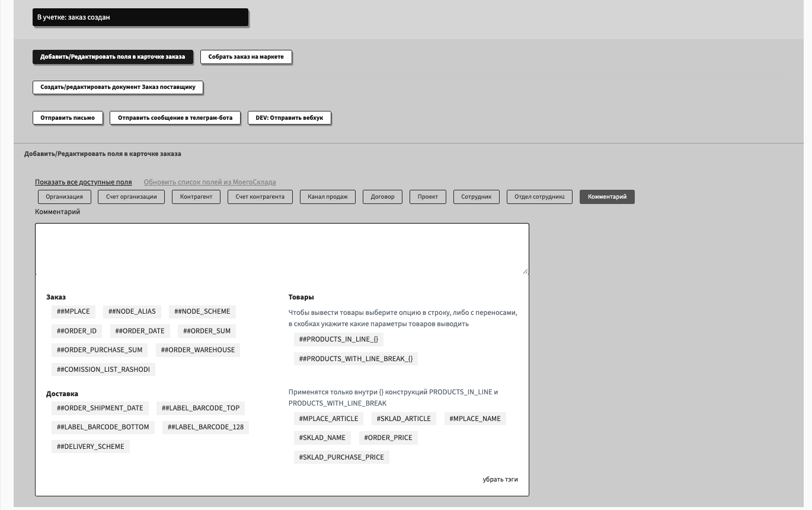The width and height of the screenshot is (812, 510).
Task: Insert the ##PRODUCTS_WITH_LINE_BREAK_{} tag
Action: coord(356,359)
